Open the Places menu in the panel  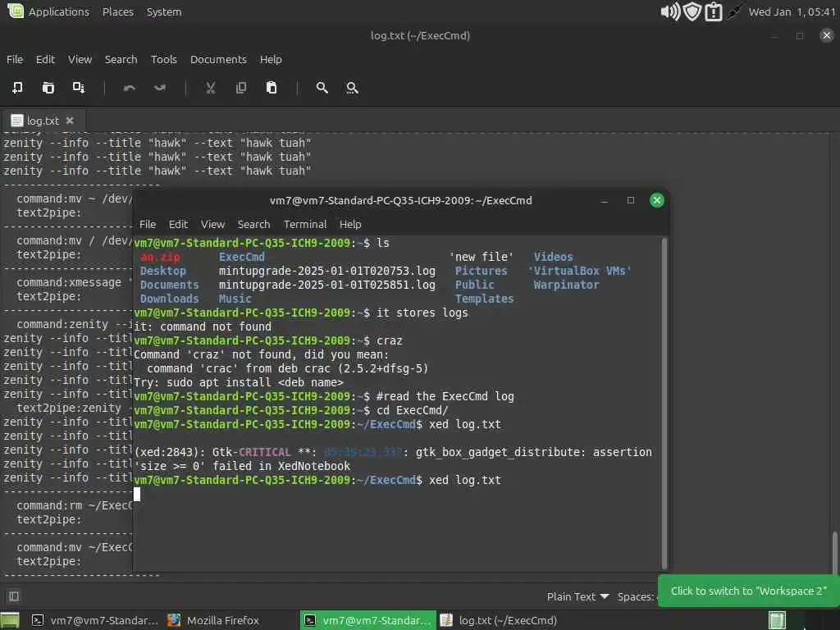[x=118, y=11]
